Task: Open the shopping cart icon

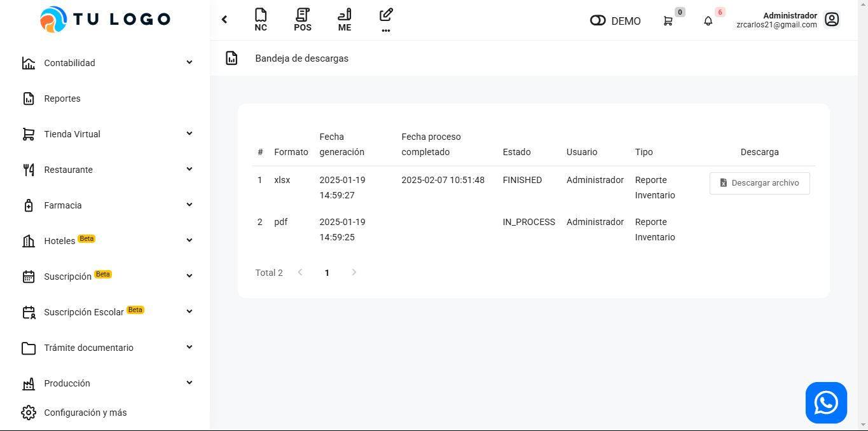Action: [668, 21]
